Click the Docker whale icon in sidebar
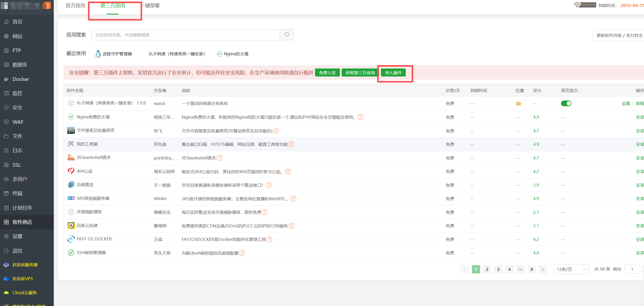 (6, 79)
